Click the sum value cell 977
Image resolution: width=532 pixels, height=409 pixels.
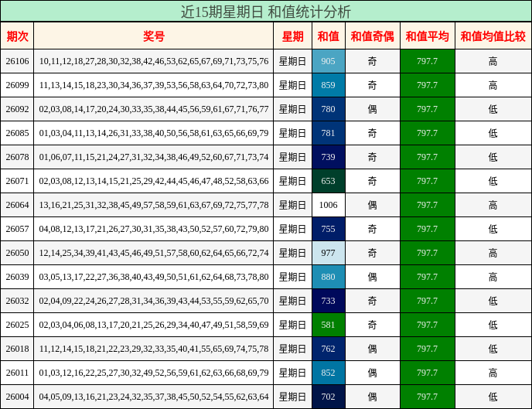(x=329, y=253)
